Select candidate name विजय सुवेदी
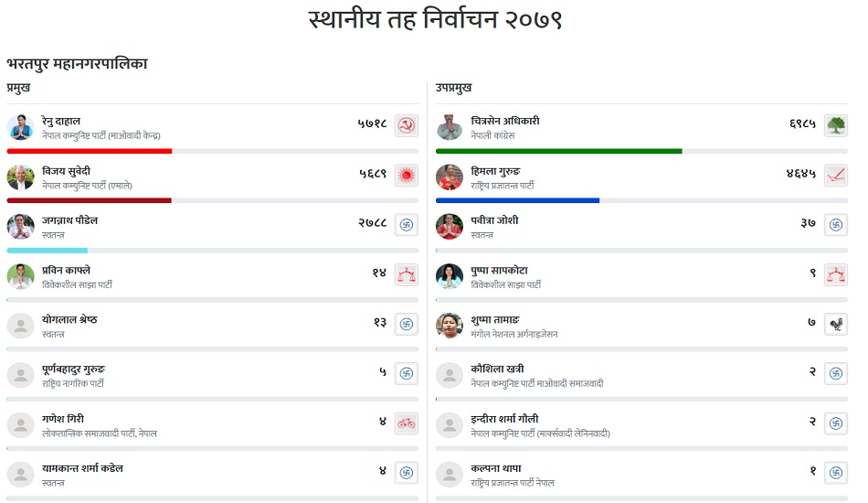Image resolution: width=868 pixels, height=503 pixels. (x=67, y=171)
